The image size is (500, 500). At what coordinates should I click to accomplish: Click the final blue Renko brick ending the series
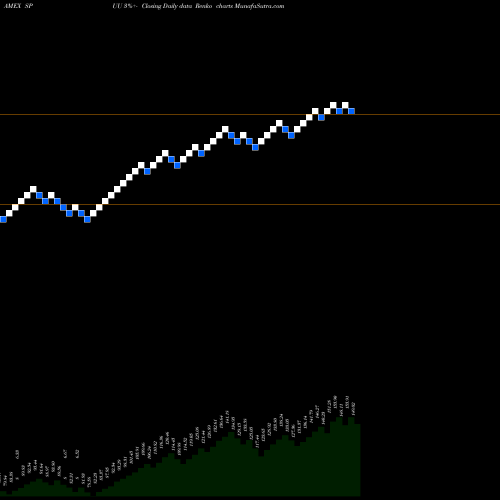(x=351, y=111)
